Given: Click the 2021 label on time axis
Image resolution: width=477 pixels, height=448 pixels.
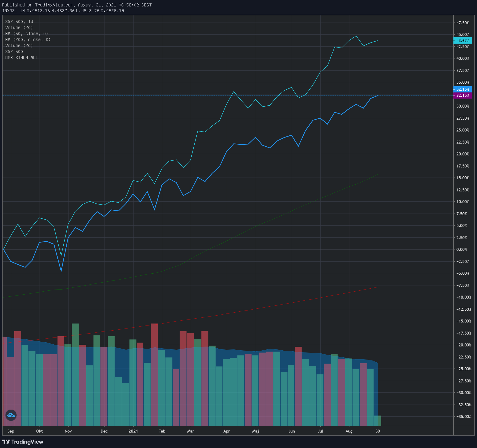Looking at the screenshot, I should tap(133, 431).
